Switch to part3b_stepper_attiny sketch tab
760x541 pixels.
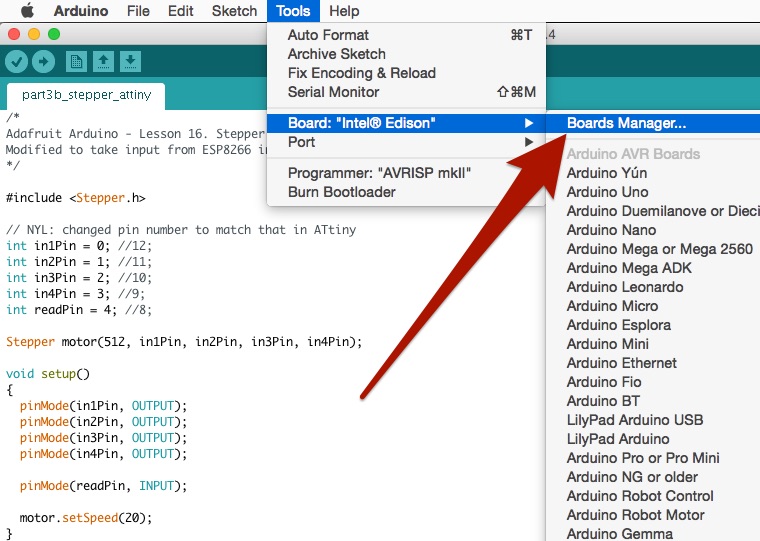86,95
